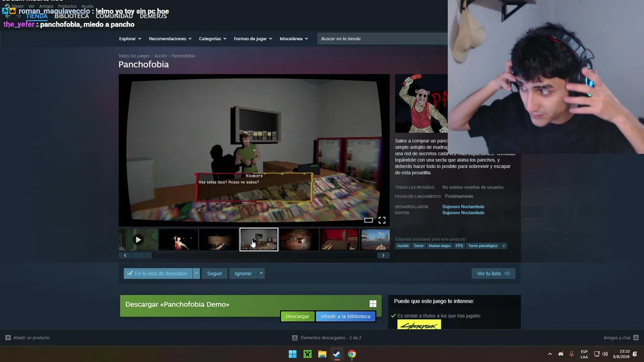Click the 'Añadir un producto' plus icon
644x362 pixels.
pos(8,338)
